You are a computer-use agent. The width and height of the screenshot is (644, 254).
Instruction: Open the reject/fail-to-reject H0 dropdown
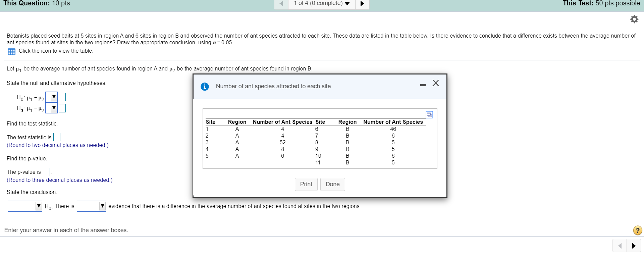coord(25,206)
